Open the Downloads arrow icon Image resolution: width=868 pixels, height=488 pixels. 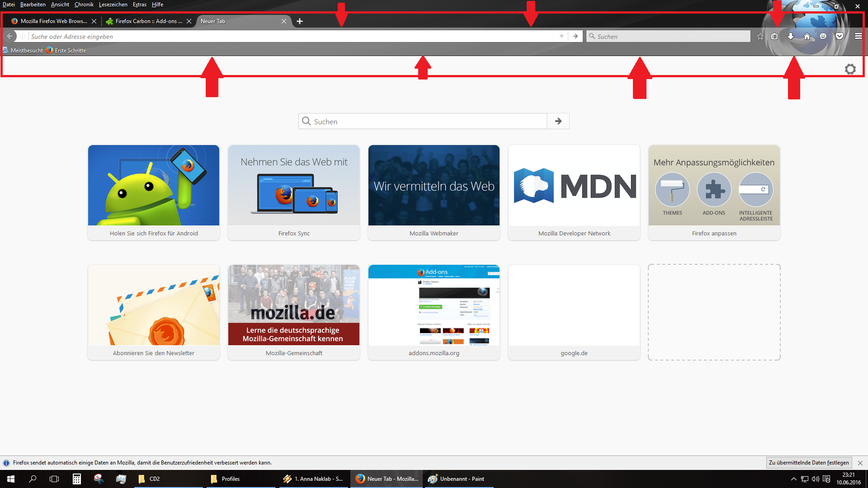[791, 37]
